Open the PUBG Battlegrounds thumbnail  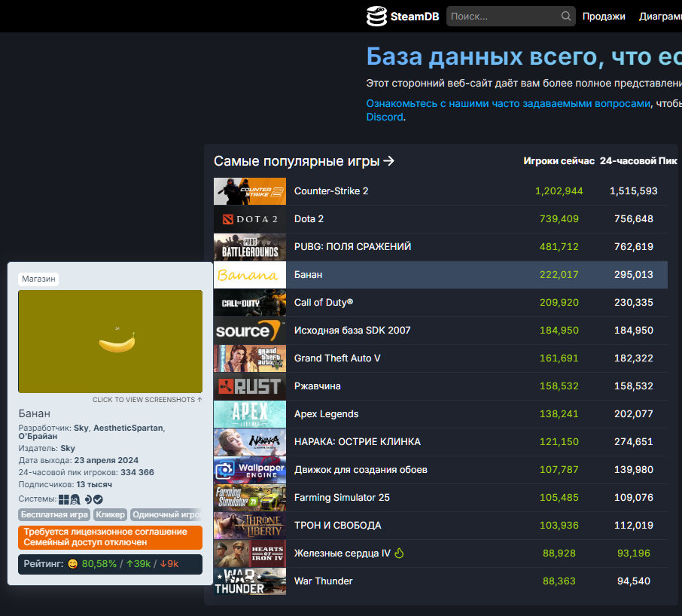tap(250, 247)
